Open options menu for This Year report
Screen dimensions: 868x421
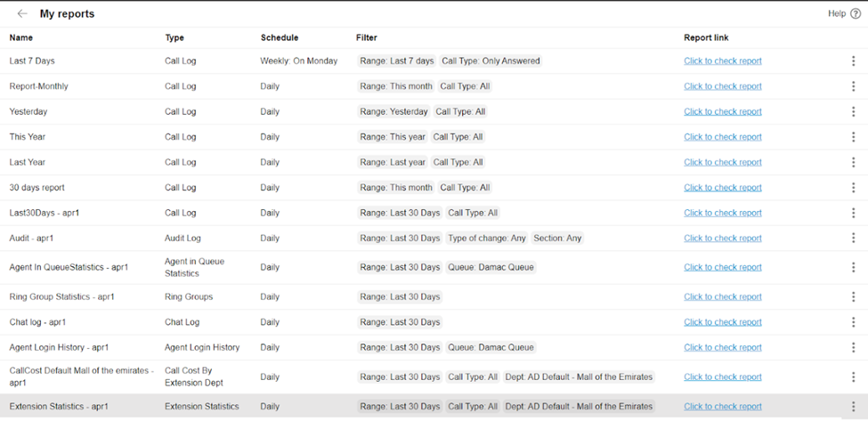tap(853, 137)
